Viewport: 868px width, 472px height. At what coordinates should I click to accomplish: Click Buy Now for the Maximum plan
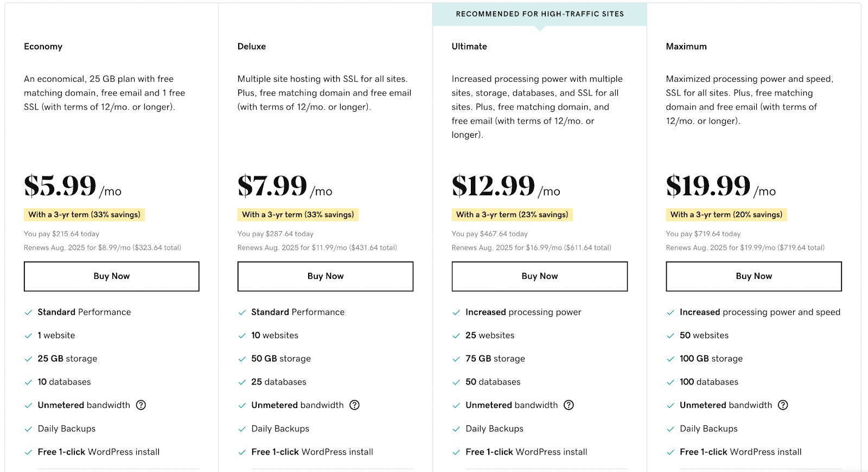tap(754, 276)
